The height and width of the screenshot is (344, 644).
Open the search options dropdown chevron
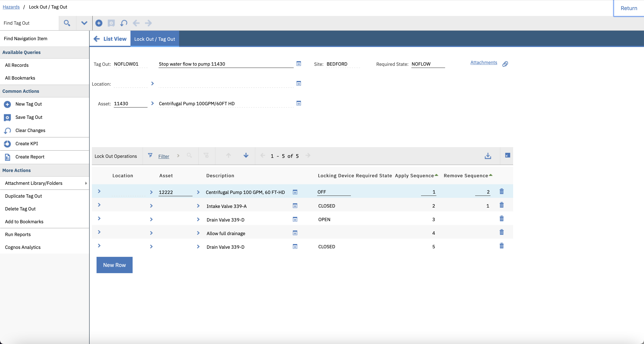84,23
